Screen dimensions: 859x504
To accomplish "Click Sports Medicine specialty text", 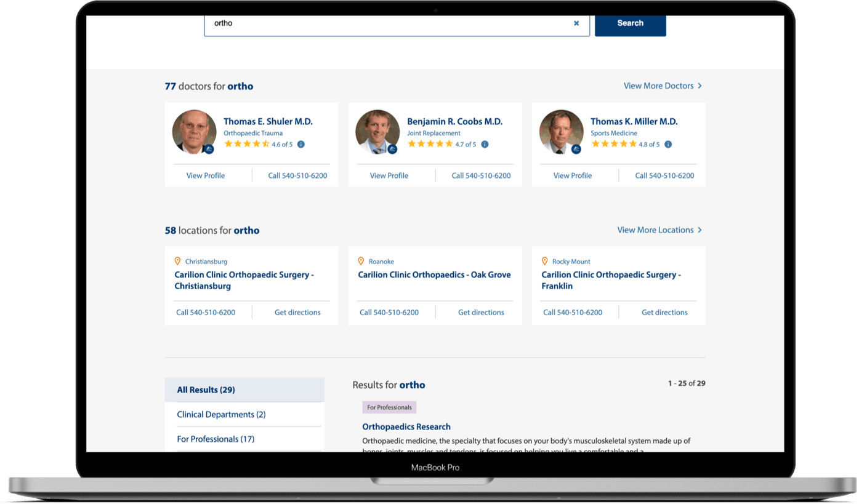I will click(x=613, y=134).
